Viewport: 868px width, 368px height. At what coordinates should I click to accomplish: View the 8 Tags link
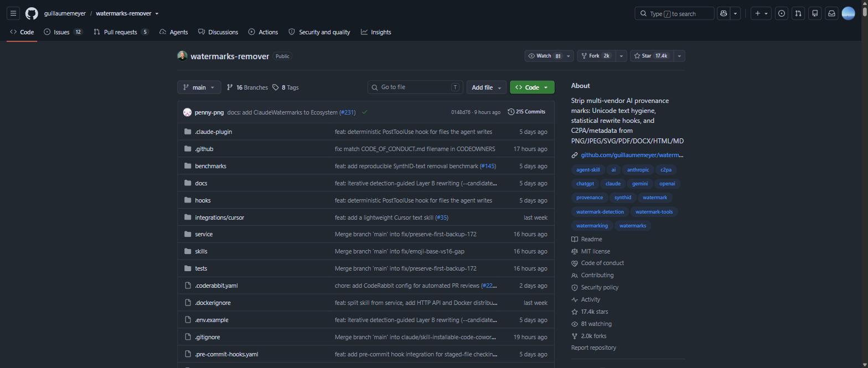(286, 87)
